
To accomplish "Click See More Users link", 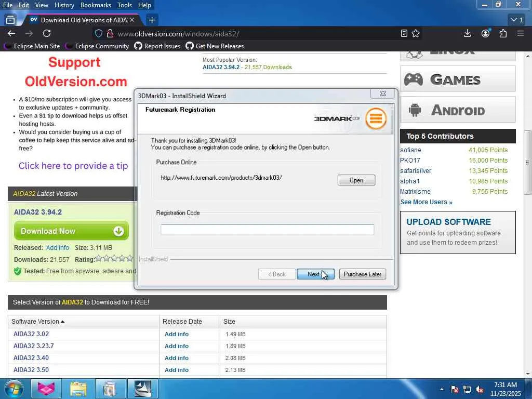I will tap(426, 202).
